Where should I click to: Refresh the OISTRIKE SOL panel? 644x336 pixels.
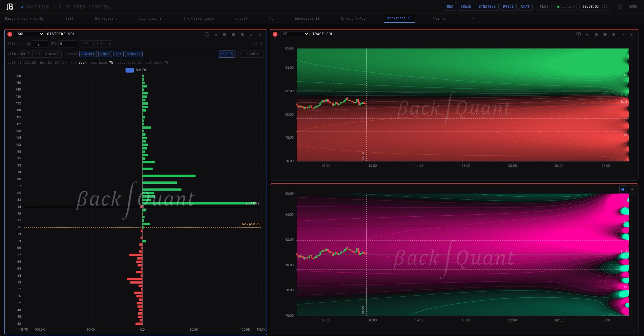pos(216,34)
